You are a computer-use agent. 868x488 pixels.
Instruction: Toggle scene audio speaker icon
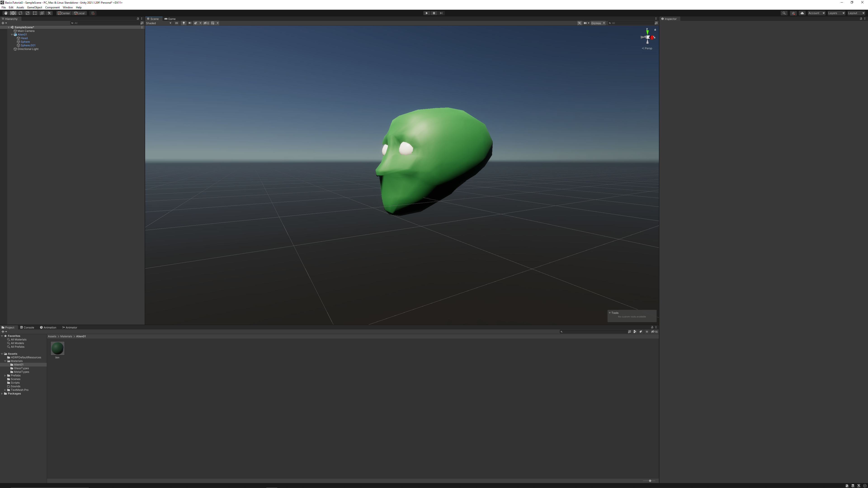pos(190,23)
